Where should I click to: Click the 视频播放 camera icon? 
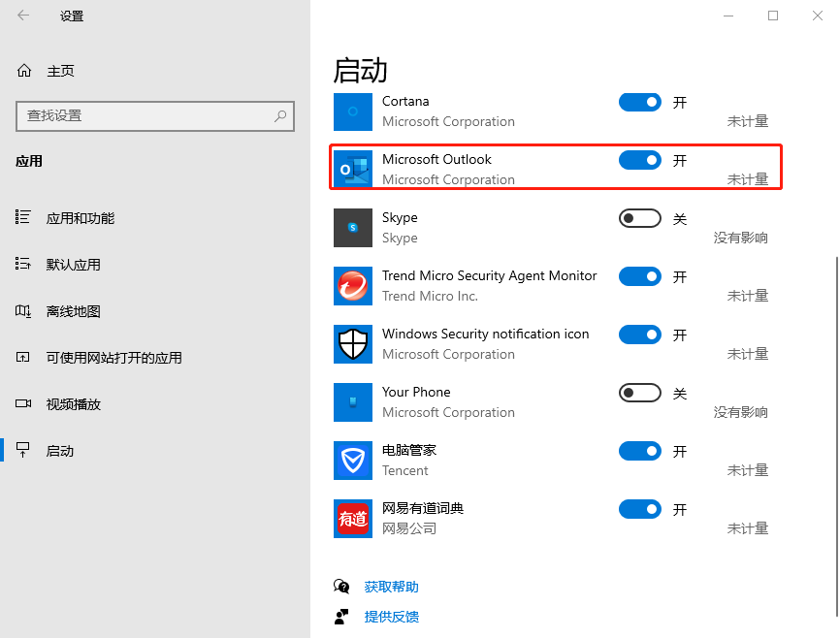(x=23, y=403)
